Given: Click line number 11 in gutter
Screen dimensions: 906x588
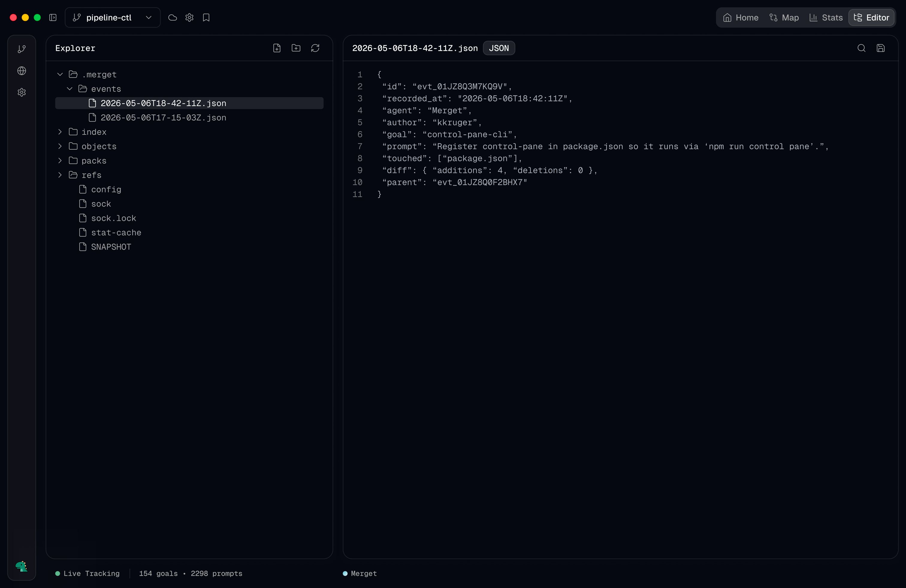Looking at the screenshot, I should 357,194.
